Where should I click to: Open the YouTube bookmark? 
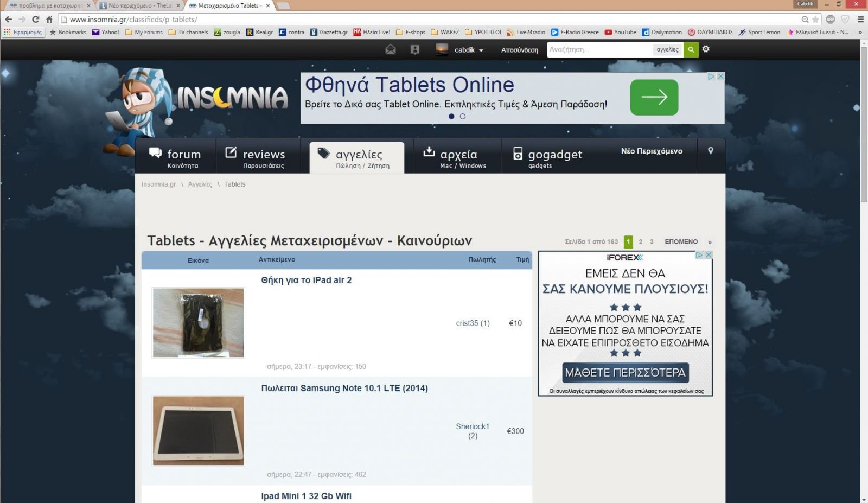point(620,32)
